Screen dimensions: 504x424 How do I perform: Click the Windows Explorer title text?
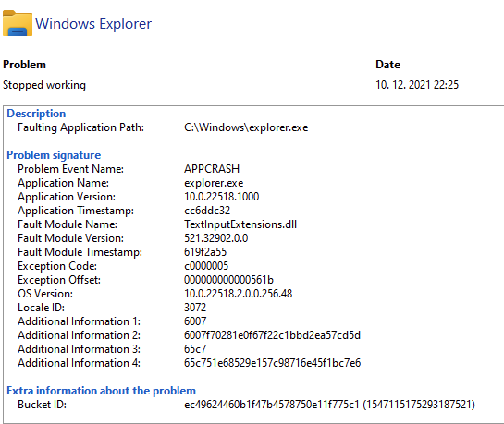tap(93, 24)
